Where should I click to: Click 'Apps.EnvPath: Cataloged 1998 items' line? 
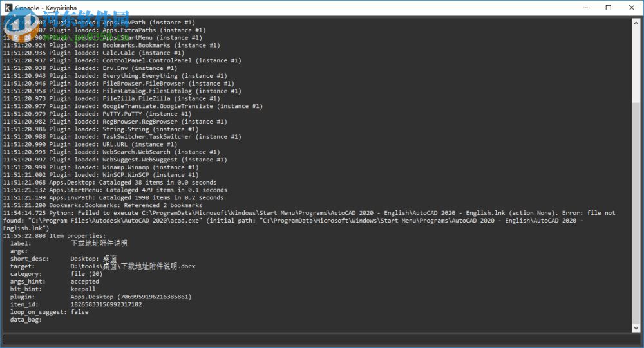113,198
